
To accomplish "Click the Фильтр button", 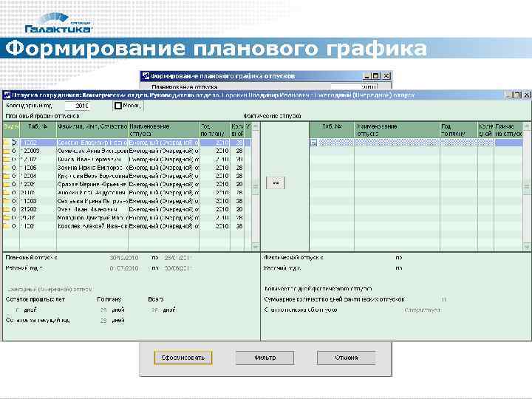I will click(x=265, y=358).
